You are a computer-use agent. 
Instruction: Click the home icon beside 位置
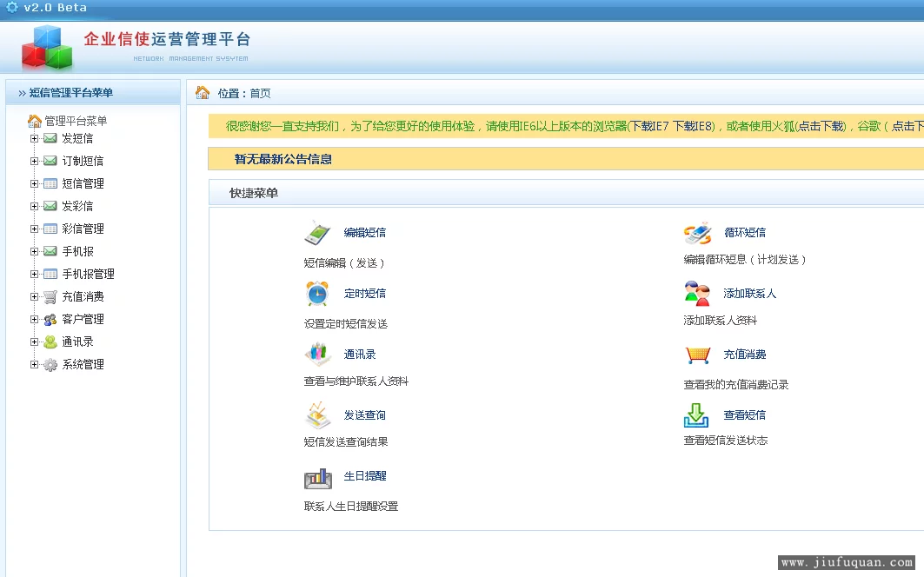point(203,93)
